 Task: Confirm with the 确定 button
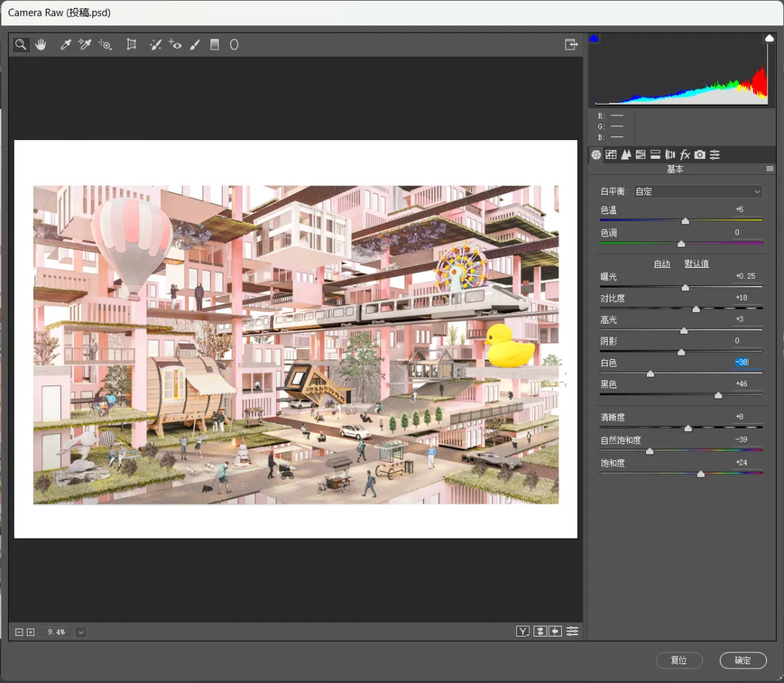pyautogui.click(x=743, y=660)
